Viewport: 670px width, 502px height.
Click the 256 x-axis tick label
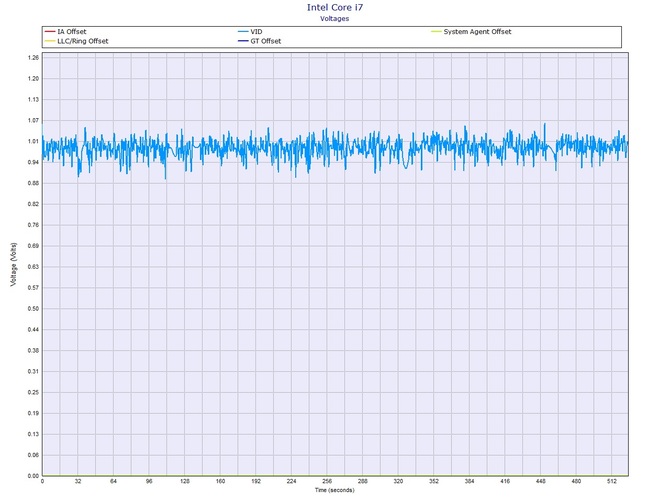(x=327, y=481)
